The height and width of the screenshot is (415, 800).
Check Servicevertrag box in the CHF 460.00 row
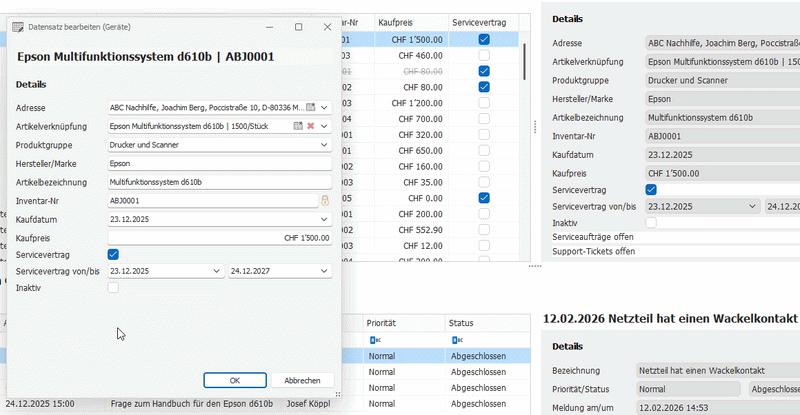coord(484,55)
